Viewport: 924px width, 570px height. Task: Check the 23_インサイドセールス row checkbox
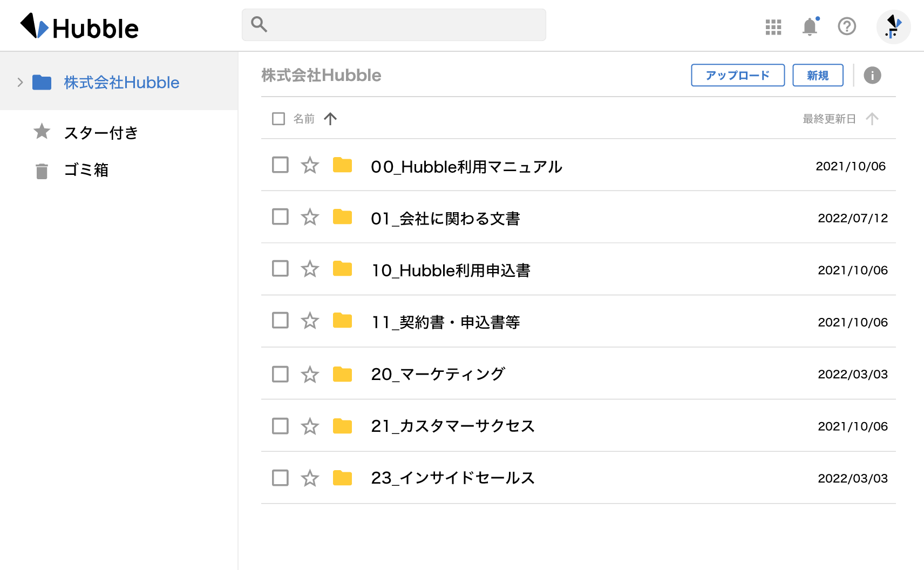coord(280,478)
